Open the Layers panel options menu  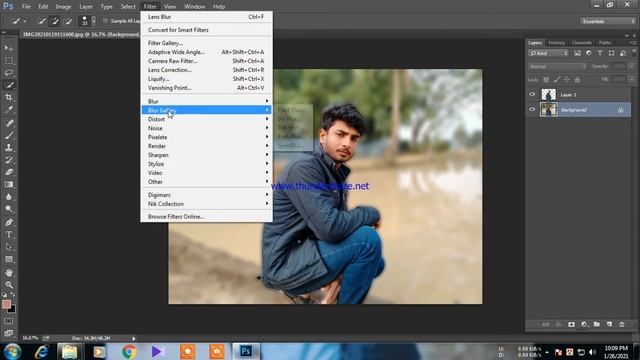coord(632,42)
